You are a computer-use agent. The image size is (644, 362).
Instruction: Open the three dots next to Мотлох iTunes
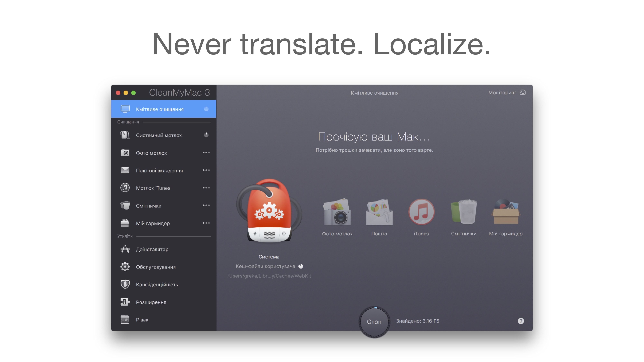click(x=206, y=188)
